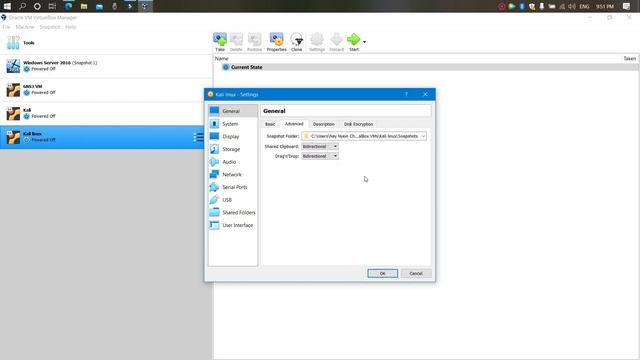Expand the Start button dropdown arrow

click(364, 42)
